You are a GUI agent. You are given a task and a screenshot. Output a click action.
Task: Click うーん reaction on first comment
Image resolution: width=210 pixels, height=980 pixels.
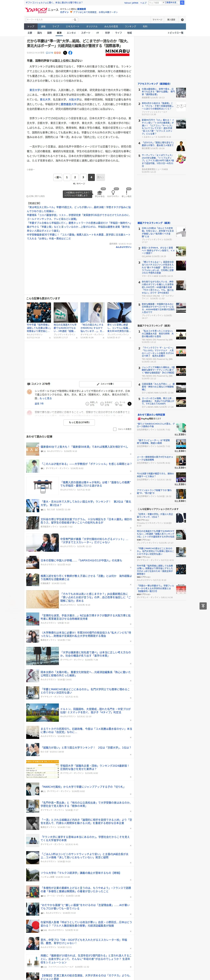point(117,403)
